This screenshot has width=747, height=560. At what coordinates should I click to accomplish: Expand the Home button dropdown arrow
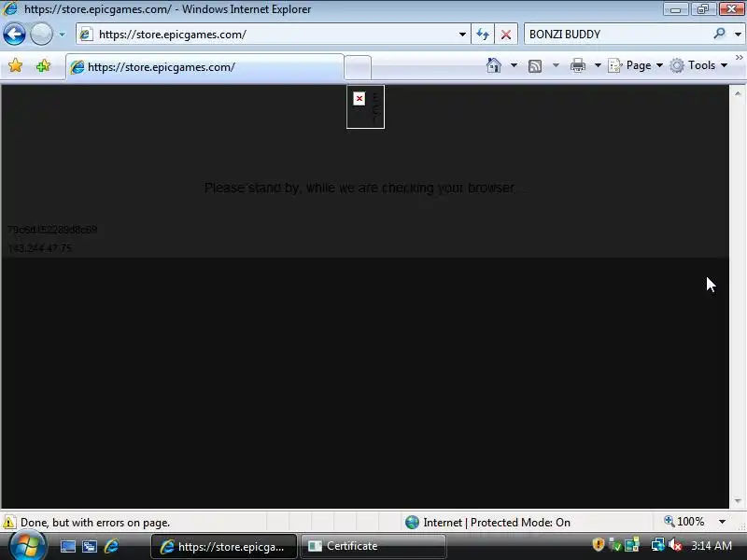[x=514, y=65]
